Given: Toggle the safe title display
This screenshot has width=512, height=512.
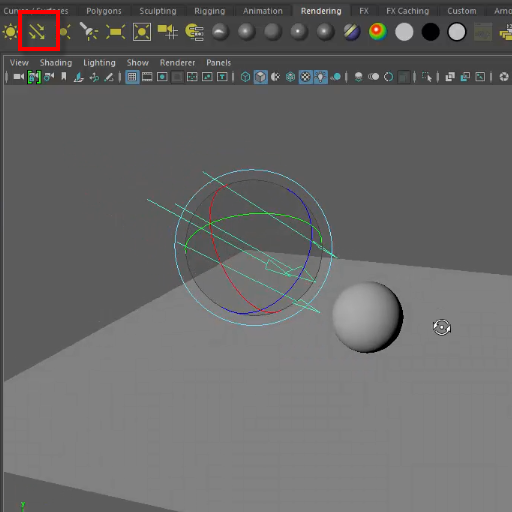Looking at the screenshot, I should (x=222, y=77).
